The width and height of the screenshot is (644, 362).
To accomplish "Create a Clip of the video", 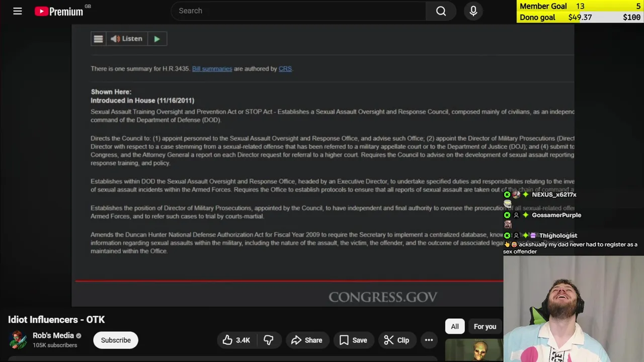I will click(396, 340).
